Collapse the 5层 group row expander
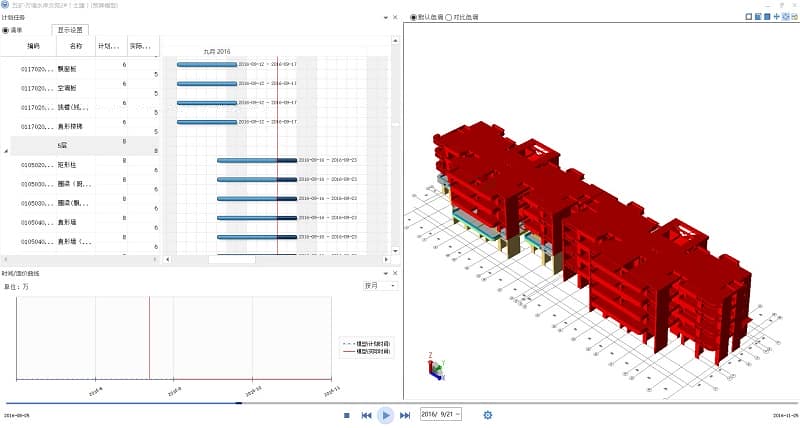The width and height of the screenshot is (800, 428). (x=6, y=150)
